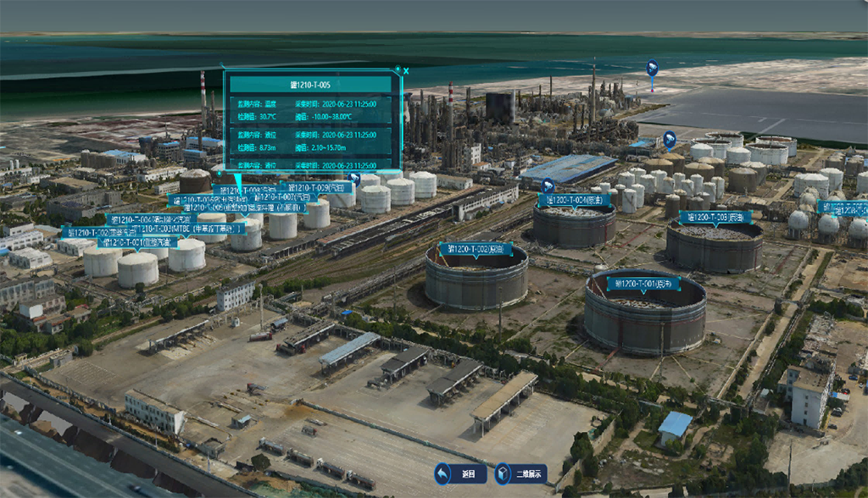
Task: Click the popup title 罐1210-T-005
Action: 310,85
